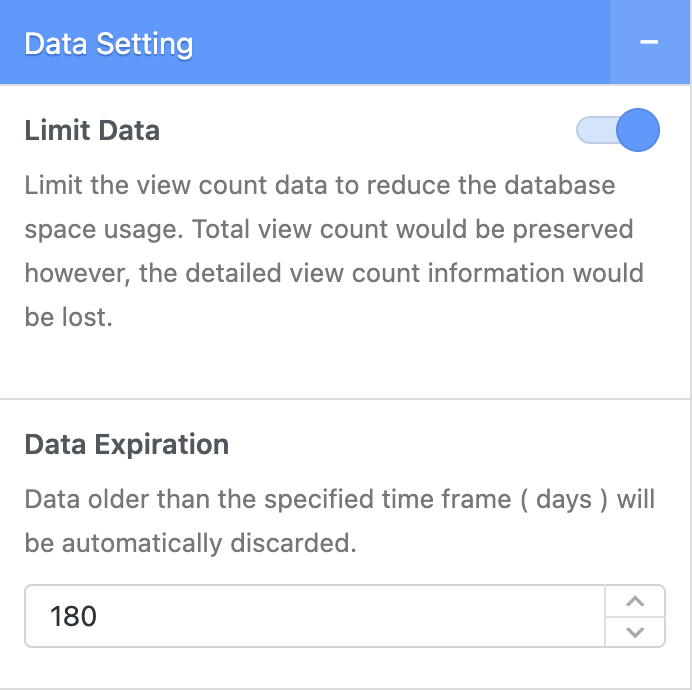The width and height of the screenshot is (692, 690).
Task: Click the '( days )' text in description
Action: point(564,500)
